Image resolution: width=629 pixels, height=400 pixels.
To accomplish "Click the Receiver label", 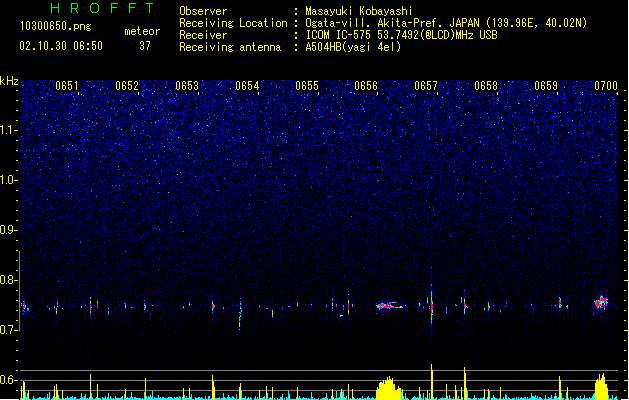I will pos(203,35).
